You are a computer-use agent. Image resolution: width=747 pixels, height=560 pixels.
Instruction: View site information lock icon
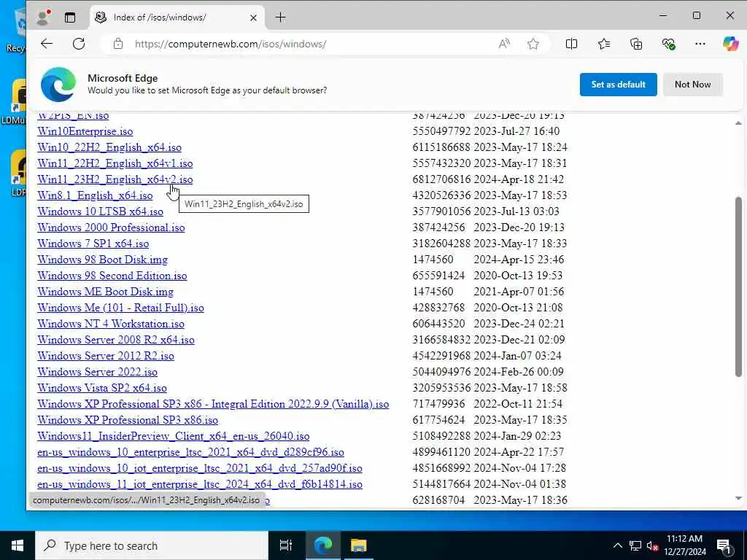point(118,44)
